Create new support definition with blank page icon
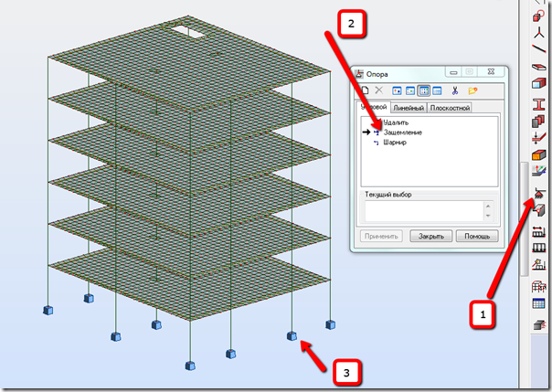This screenshot has height=392, width=552. point(365,90)
